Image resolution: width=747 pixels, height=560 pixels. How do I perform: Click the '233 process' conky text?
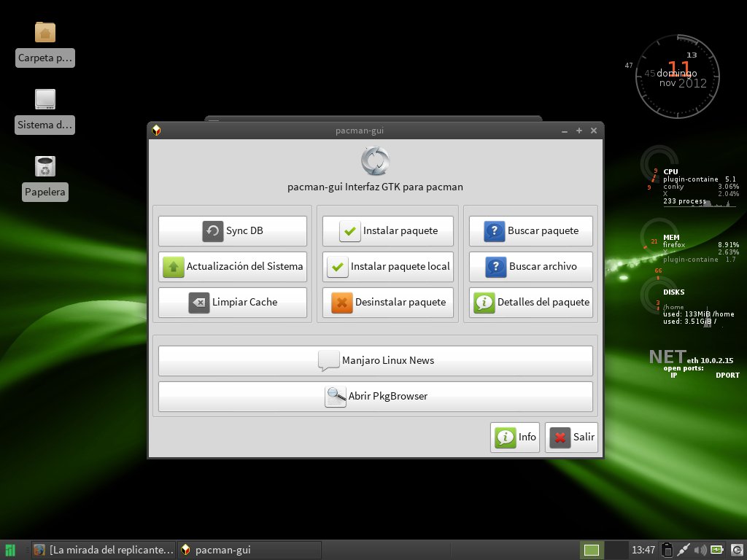(x=684, y=201)
